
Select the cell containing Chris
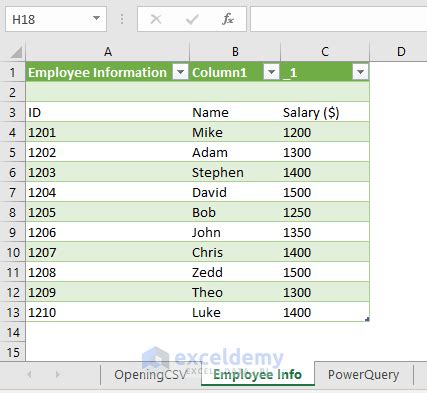(235, 252)
